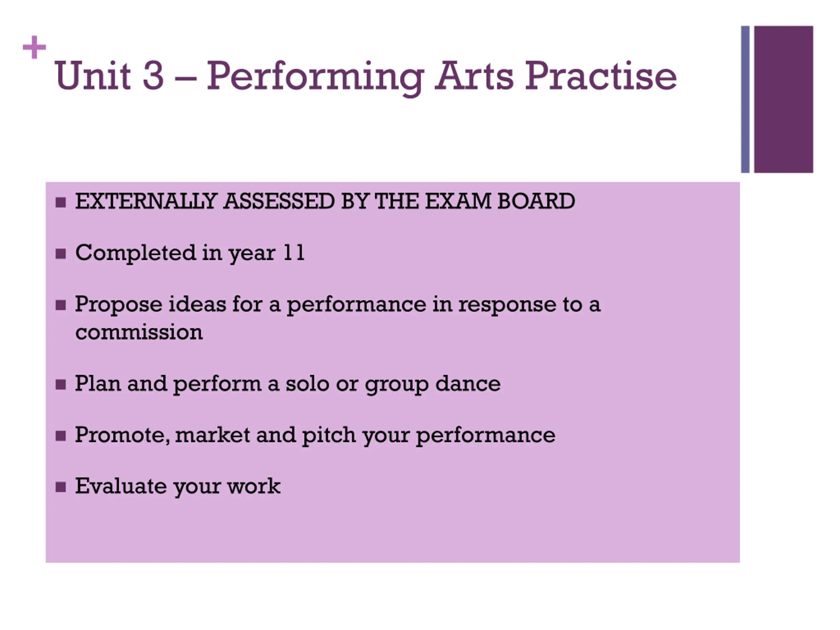Click the pink plus symbol beside the title

click(x=34, y=48)
